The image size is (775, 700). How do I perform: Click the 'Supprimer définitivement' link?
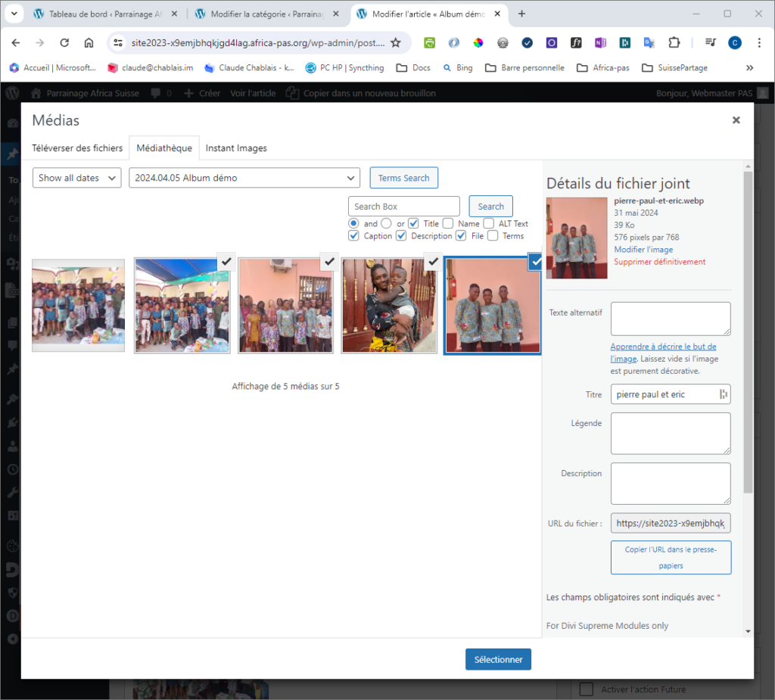pos(659,262)
